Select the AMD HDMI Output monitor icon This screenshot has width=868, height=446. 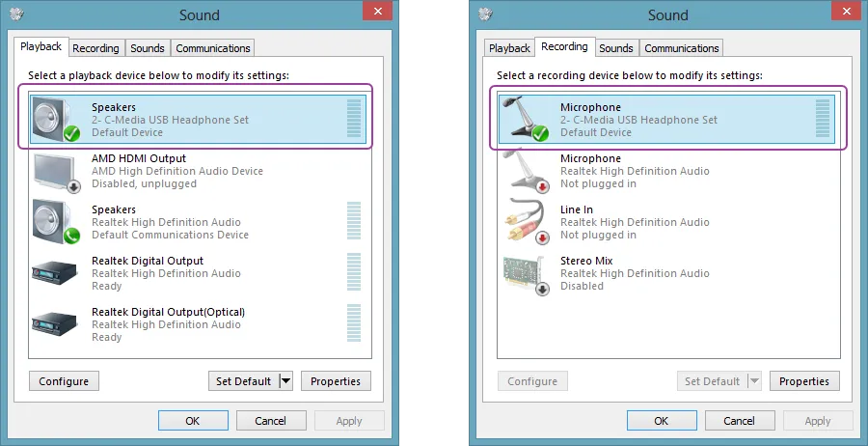pyautogui.click(x=57, y=172)
